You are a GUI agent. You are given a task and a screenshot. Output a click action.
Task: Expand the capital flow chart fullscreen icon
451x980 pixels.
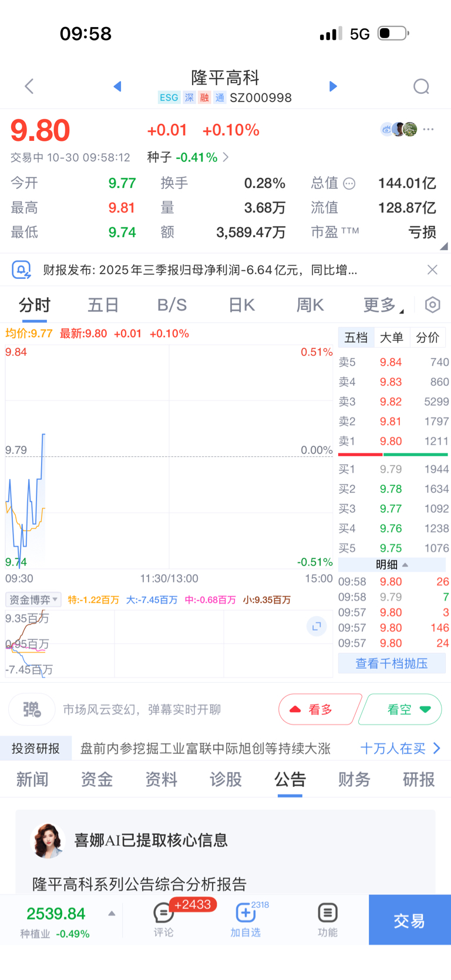tap(317, 627)
